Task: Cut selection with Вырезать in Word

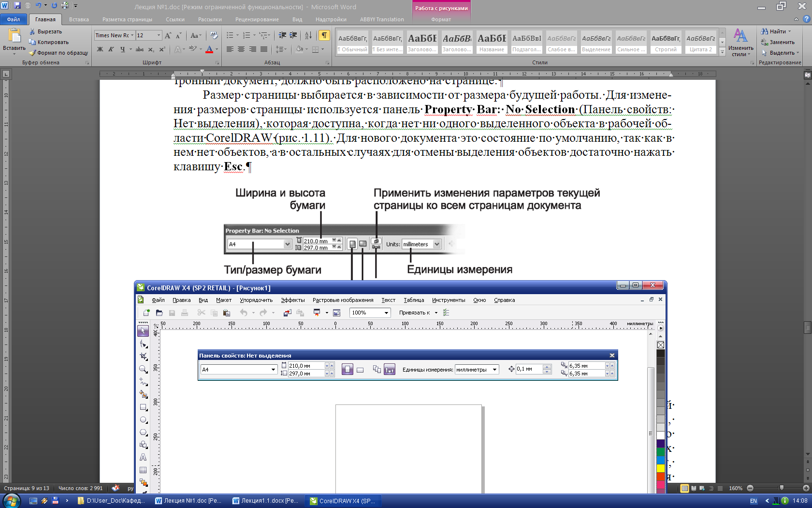Action: 45,31
